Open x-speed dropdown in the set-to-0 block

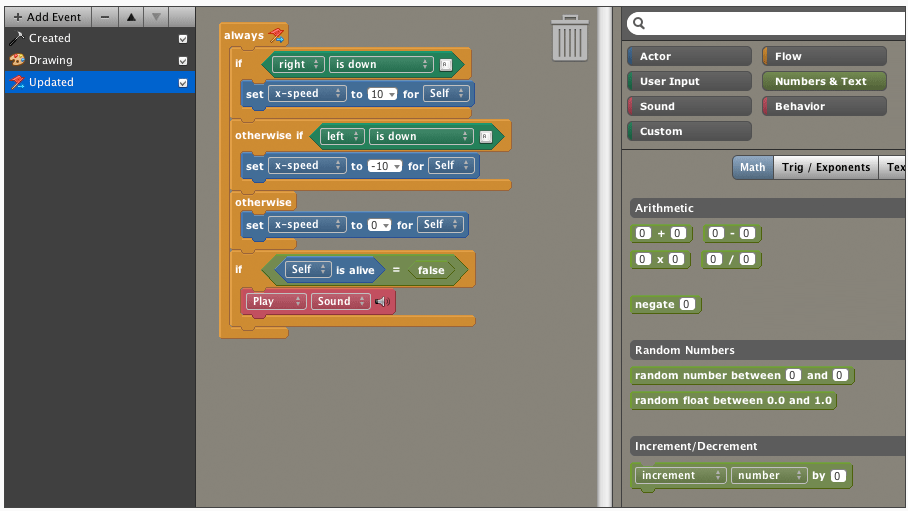[307, 224]
